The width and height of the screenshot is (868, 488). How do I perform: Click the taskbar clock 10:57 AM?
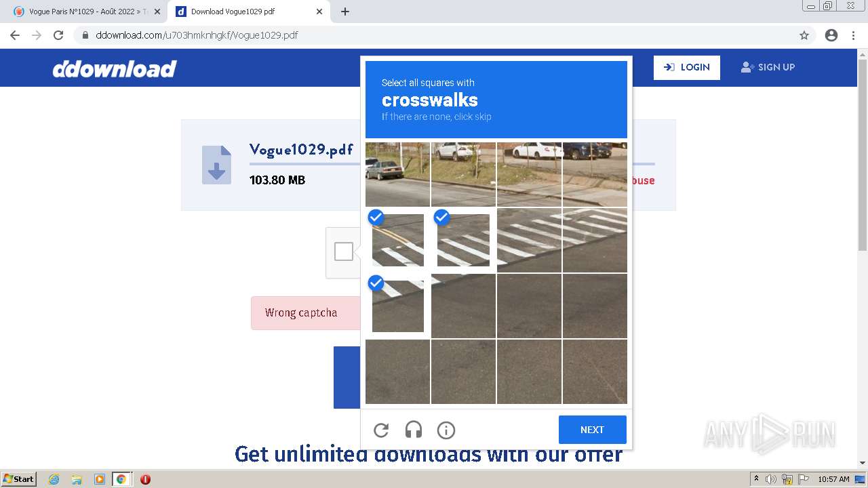click(833, 479)
